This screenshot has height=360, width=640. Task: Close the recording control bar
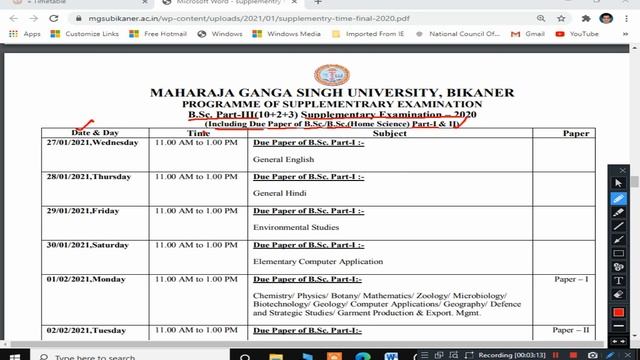pyautogui.click(x=628, y=356)
